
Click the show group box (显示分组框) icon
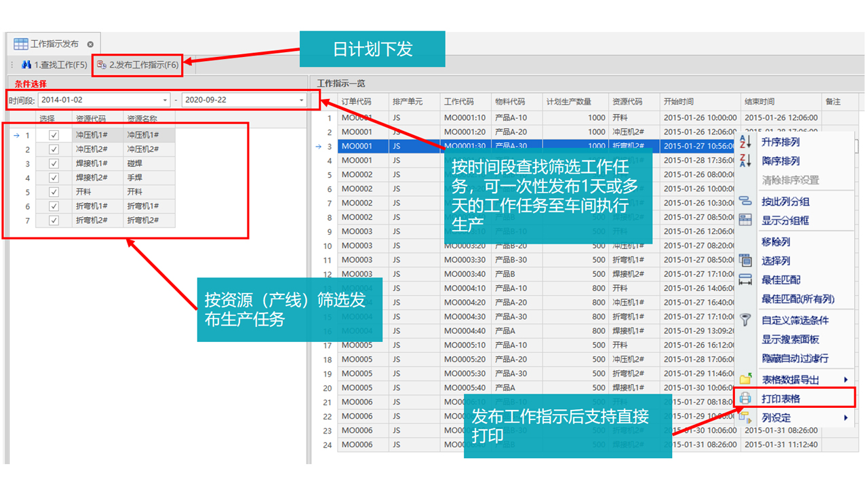(745, 221)
